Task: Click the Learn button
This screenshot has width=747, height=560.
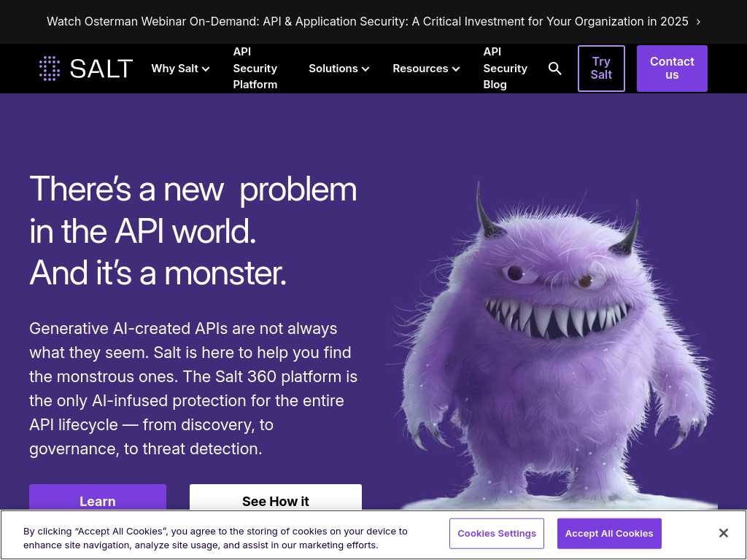Action: click(x=98, y=498)
